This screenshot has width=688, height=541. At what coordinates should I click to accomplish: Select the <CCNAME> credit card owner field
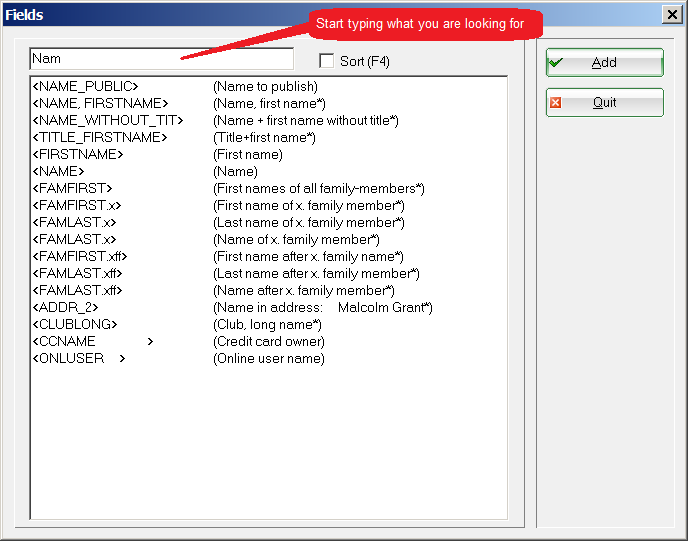64,342
